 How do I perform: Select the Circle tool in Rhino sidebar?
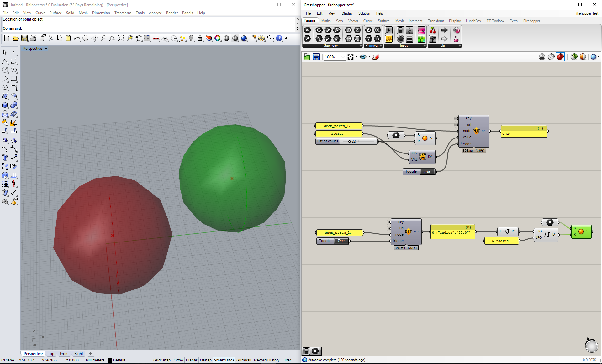pos(5,70)
